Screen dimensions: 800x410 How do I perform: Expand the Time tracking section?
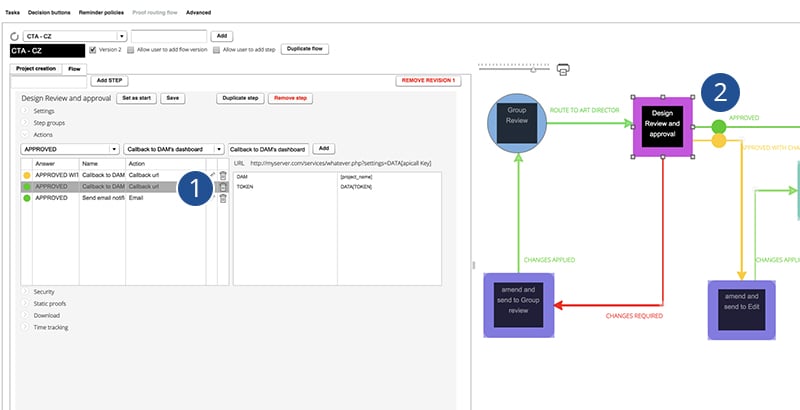coord(25,327)
